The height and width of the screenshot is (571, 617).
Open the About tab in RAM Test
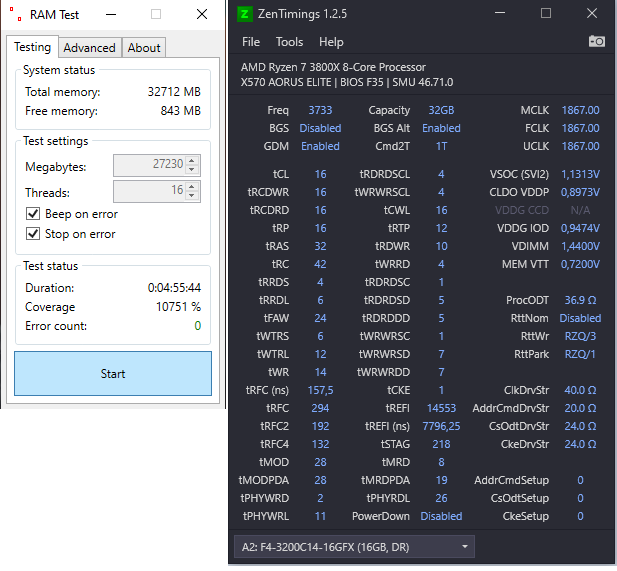[x=144, y=48]
